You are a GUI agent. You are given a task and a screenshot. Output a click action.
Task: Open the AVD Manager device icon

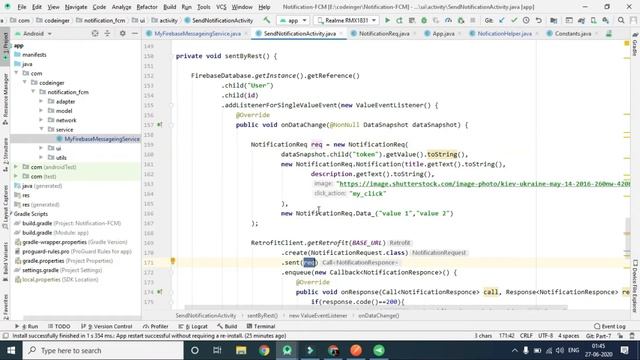pyautogui.click(x=593, y=20)
